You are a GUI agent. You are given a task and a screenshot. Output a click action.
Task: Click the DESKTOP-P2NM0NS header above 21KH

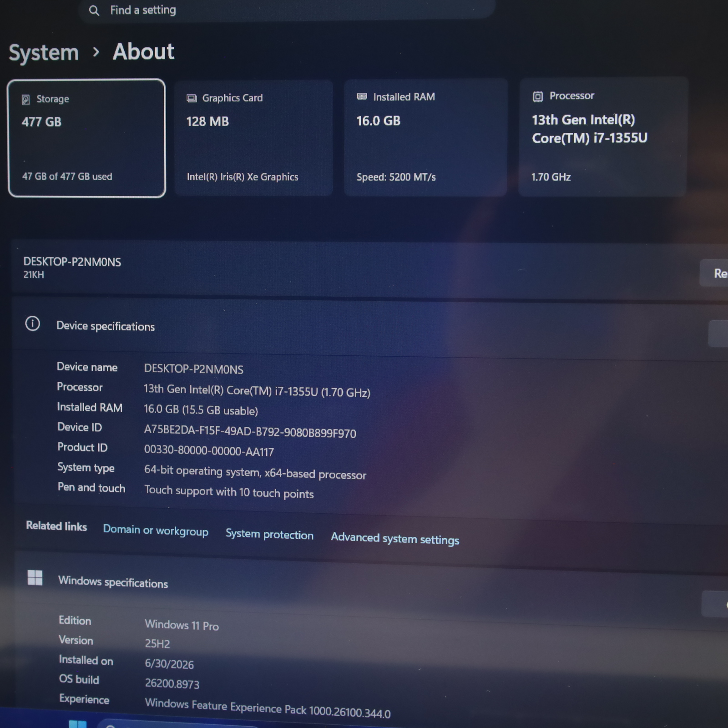tap(72, 262)
